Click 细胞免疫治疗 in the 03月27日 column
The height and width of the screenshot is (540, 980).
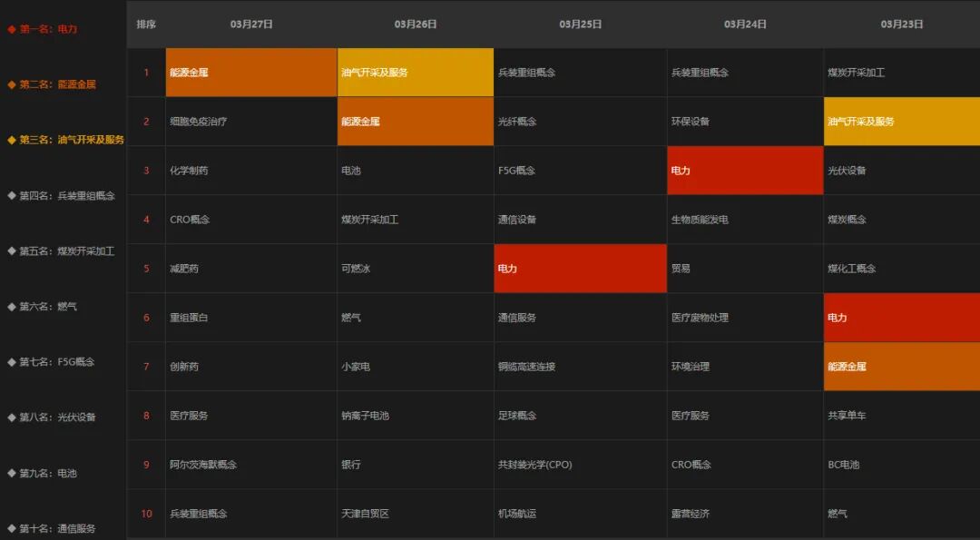tap(199, 122)
